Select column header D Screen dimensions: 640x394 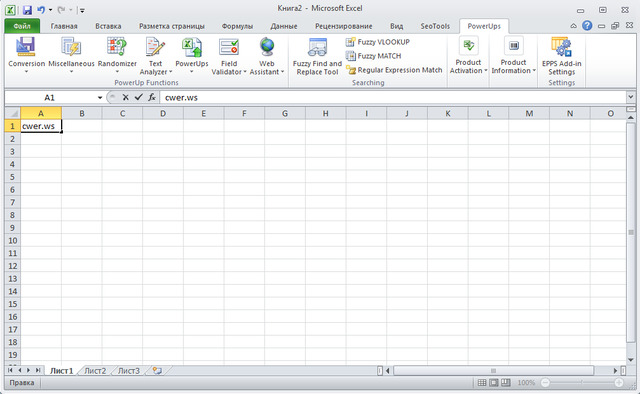tap(163, 113)
